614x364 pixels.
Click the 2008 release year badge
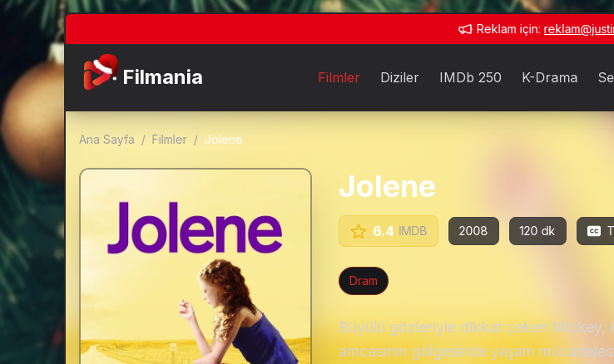(x=473, y=231)
